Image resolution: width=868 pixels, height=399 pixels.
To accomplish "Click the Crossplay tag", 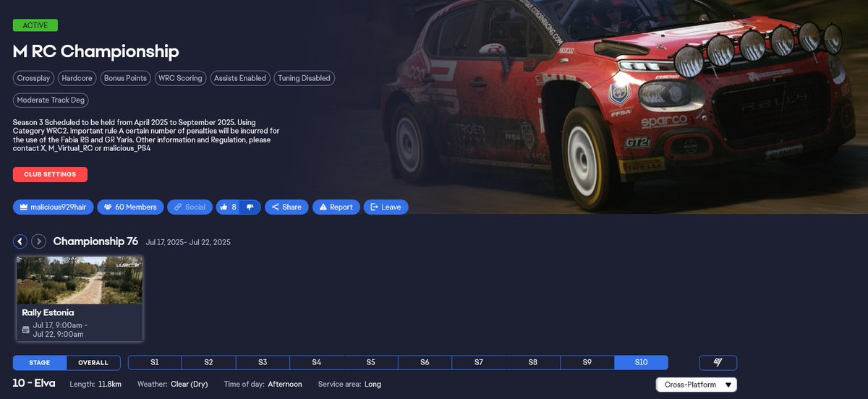I will click(x=34, y=78).
